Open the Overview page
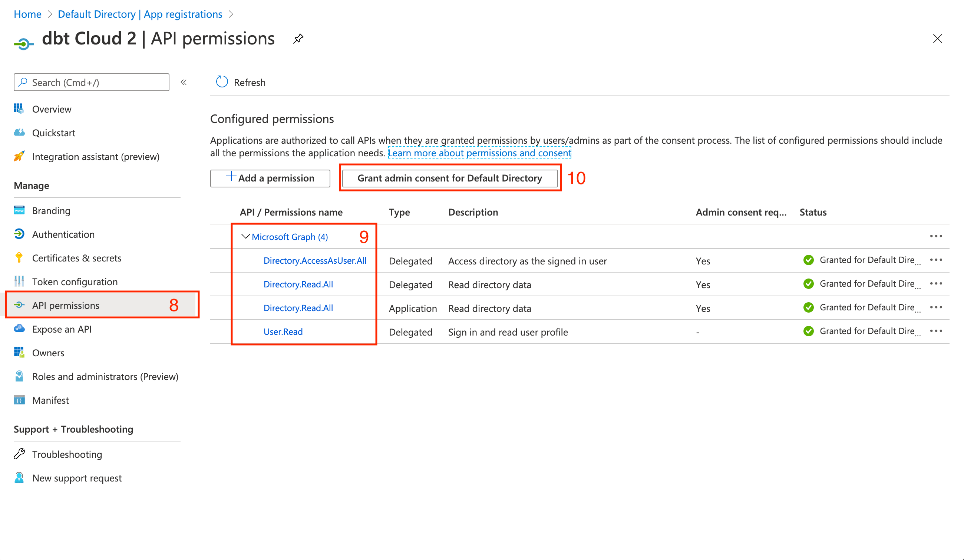 pos(52,109)
